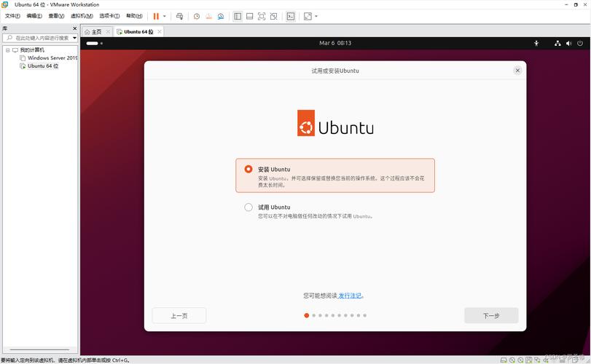Open the Ubuntu accessibility menu icon
The width and height of the screenshot is (591, 364).
coord(536,43)
